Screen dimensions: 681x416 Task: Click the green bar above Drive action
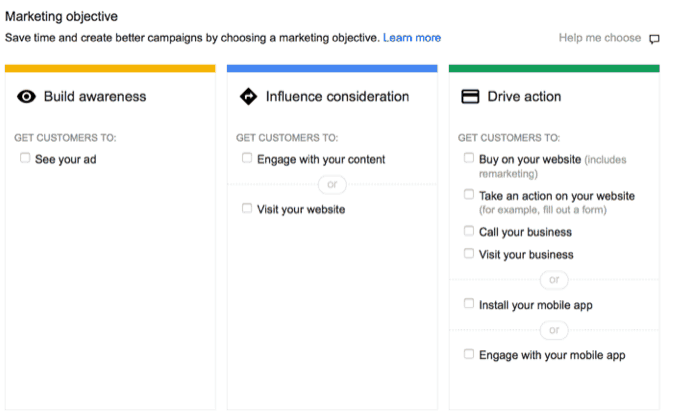(554, 68)
